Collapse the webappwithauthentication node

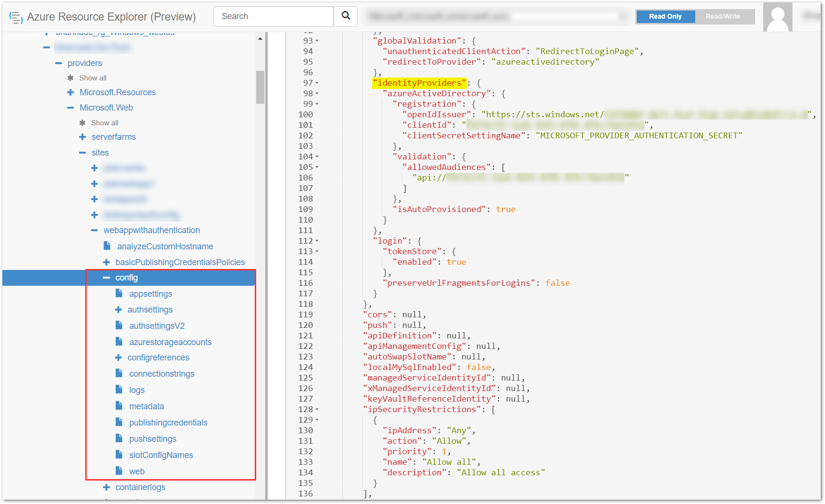(x=94, y=230)
